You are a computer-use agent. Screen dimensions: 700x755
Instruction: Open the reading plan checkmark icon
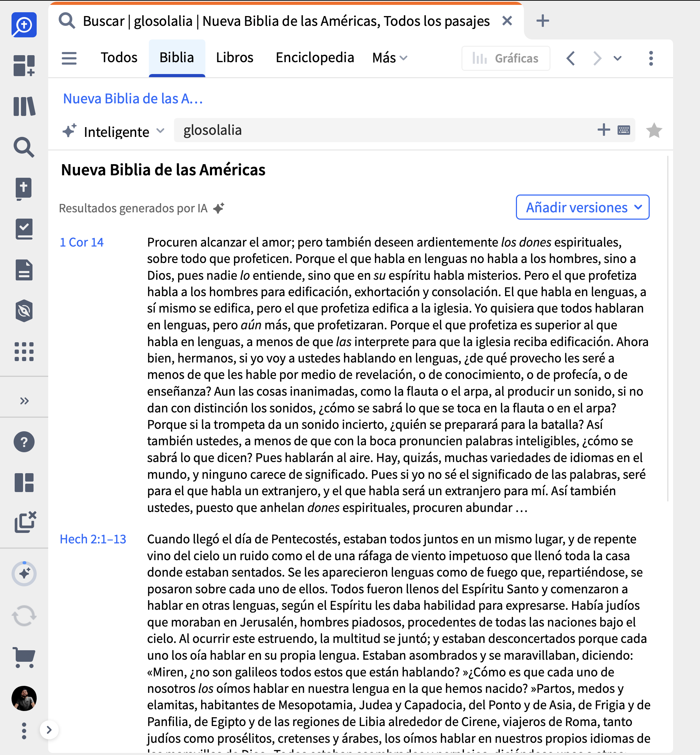(24, 229)
